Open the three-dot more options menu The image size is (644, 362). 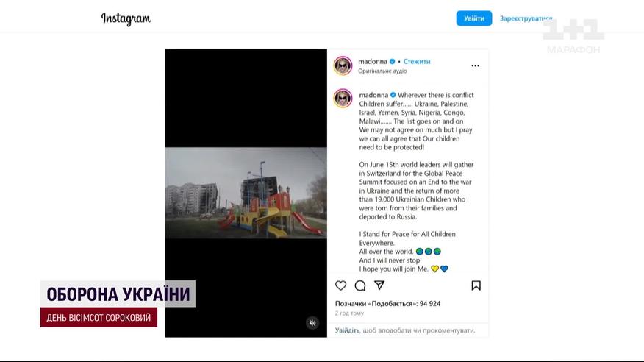(475, 65)
